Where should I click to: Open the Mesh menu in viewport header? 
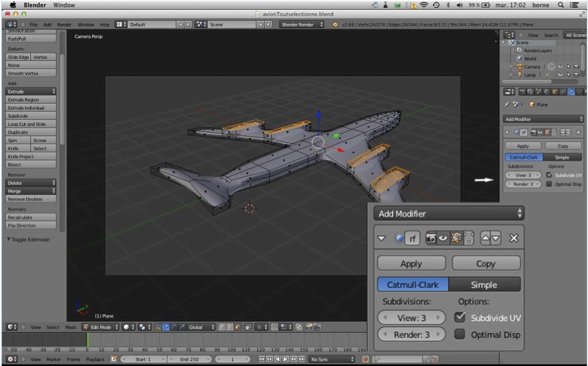pyautogui.click(x=71, y=327)
